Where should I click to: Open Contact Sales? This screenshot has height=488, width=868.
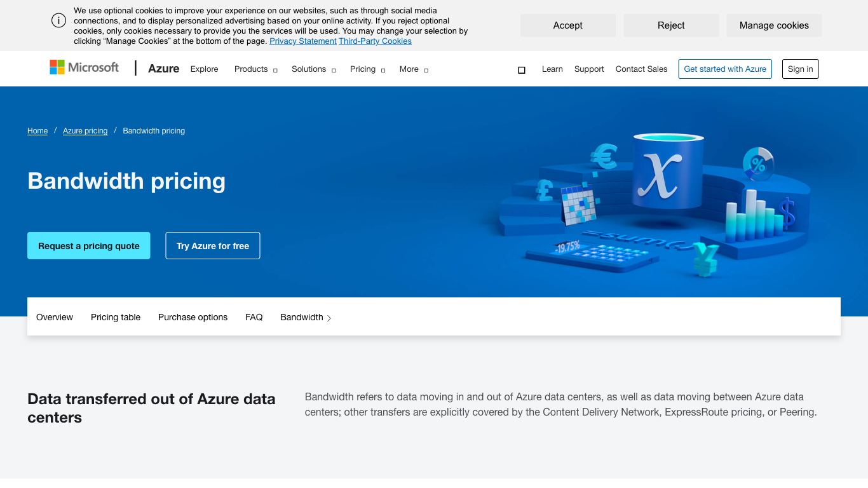(641, 69)
